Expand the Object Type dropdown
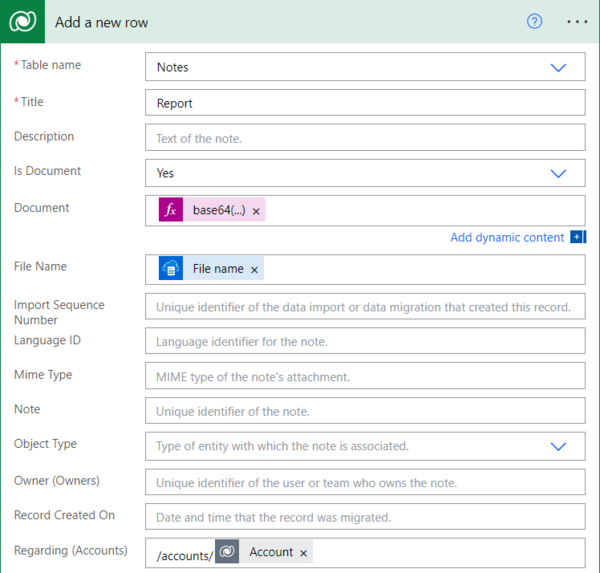This screenshot has height=573, width=600. click(x=558, y=446)
